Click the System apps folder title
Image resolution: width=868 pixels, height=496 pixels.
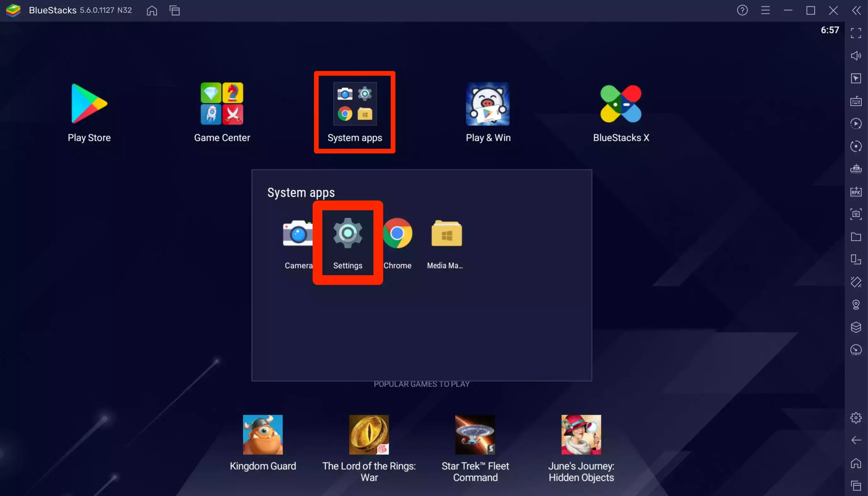(301, 193)
